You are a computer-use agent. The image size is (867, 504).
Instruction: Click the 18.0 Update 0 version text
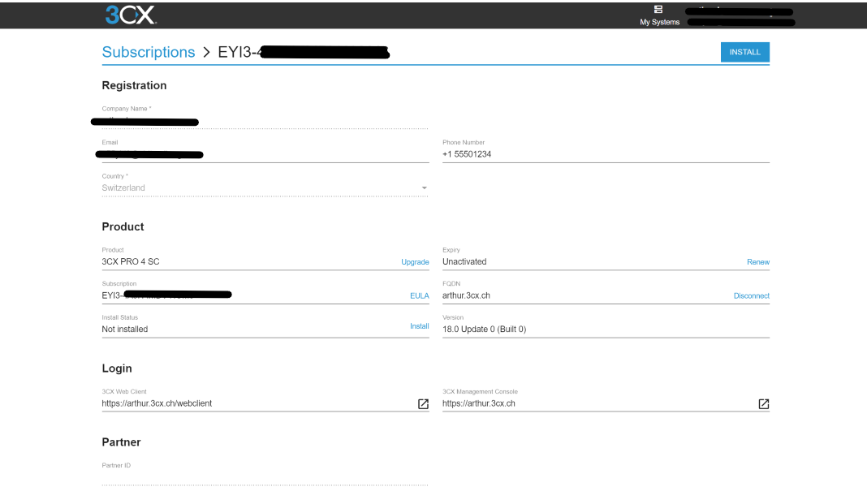[485, 329]
